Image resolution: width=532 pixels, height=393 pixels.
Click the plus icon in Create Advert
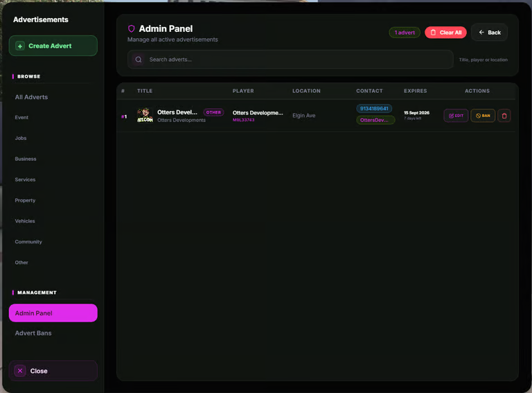(x=20, y=46)
